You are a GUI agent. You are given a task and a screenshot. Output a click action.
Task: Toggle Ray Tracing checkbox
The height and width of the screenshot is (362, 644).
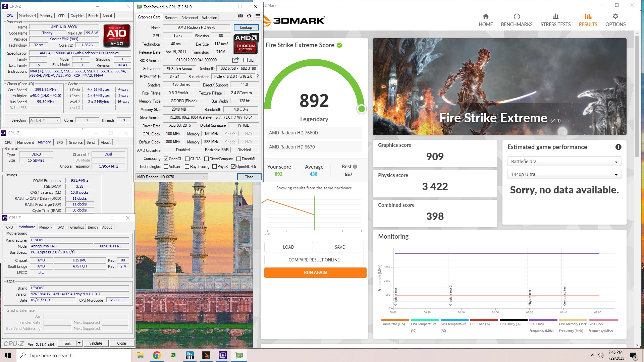coord(187,167)
